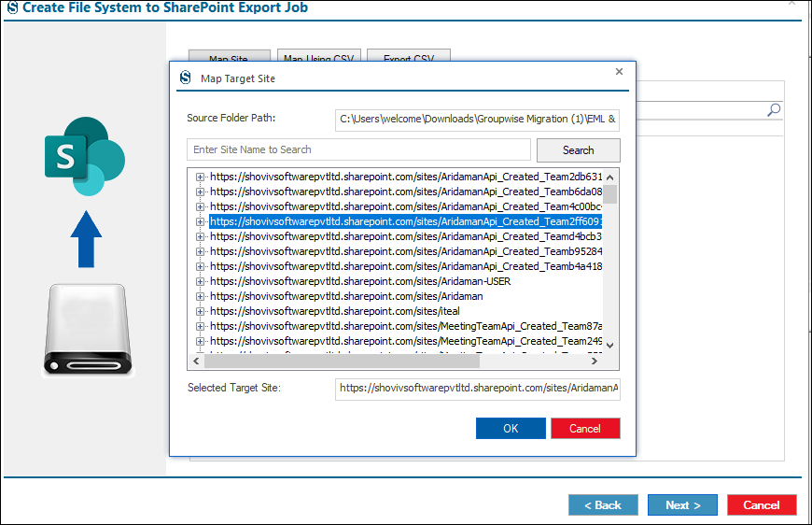Screen dimensions: 812x525
Task: Confirm site mapping with OK
Action: coord(511,429)
